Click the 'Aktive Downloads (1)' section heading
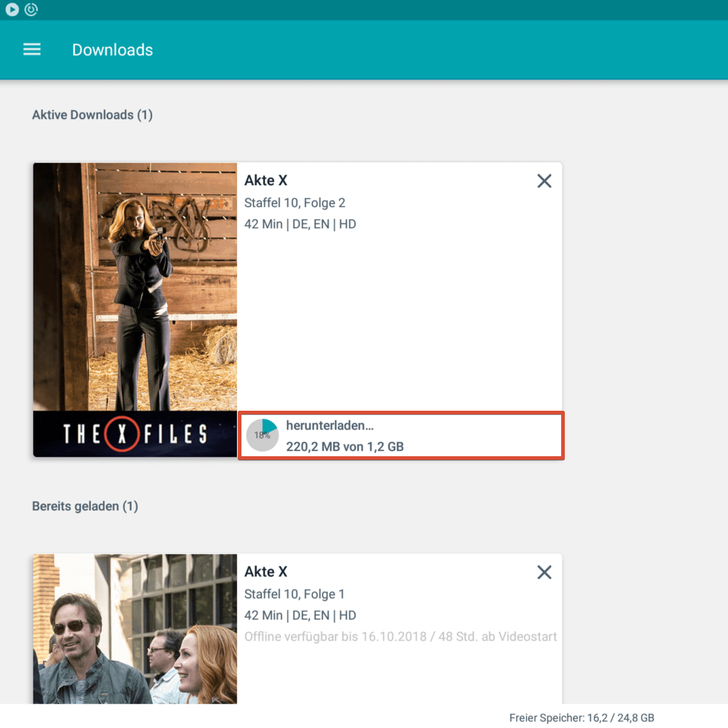 tap(92, 115)
